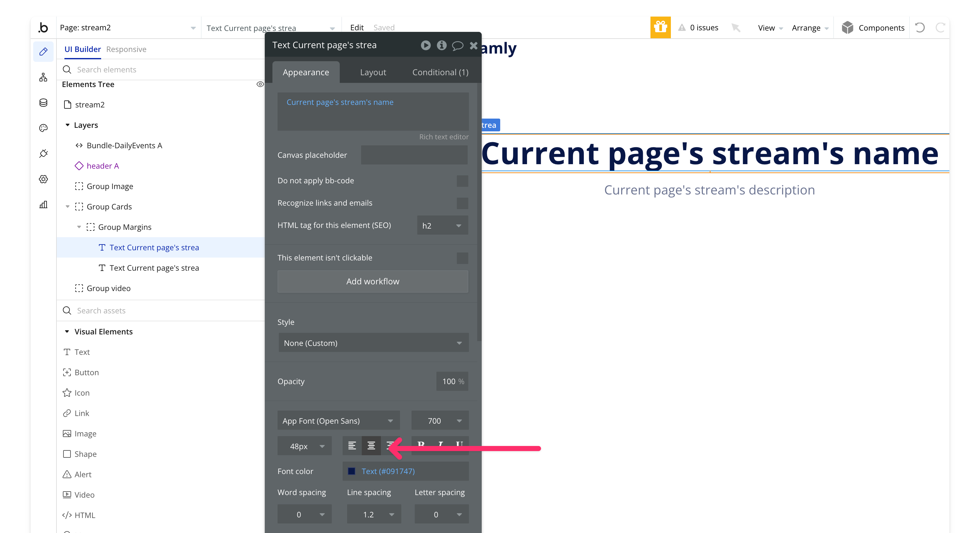980x533 pixels.
Task: Open the HTML tag h2 dropdown
Action: tap(442, 225)
